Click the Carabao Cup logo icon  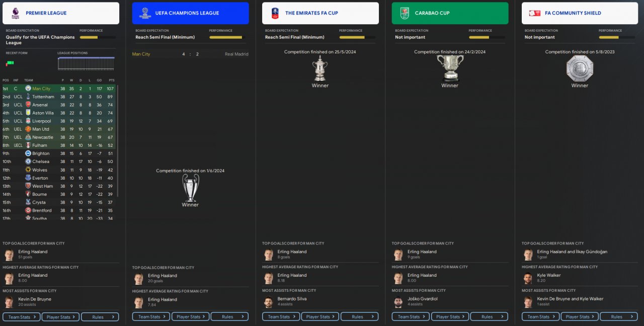405,13
